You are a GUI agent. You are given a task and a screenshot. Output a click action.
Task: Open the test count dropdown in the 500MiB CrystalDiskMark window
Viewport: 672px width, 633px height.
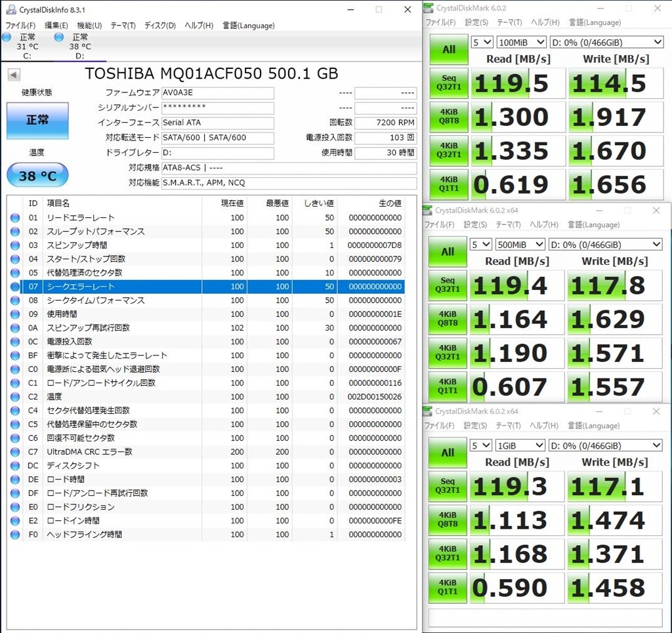point(480,245)
